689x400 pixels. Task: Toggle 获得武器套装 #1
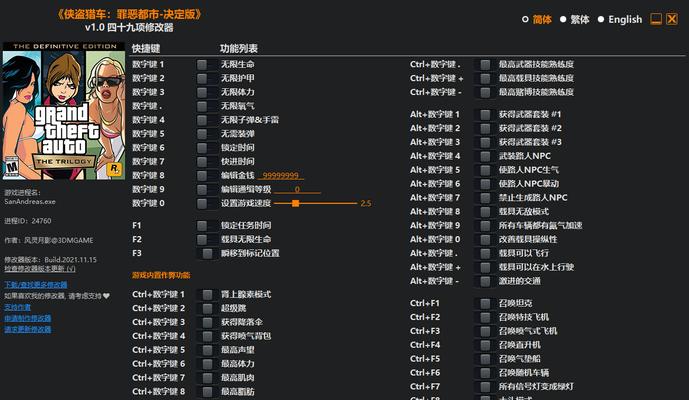coord(485,114)
